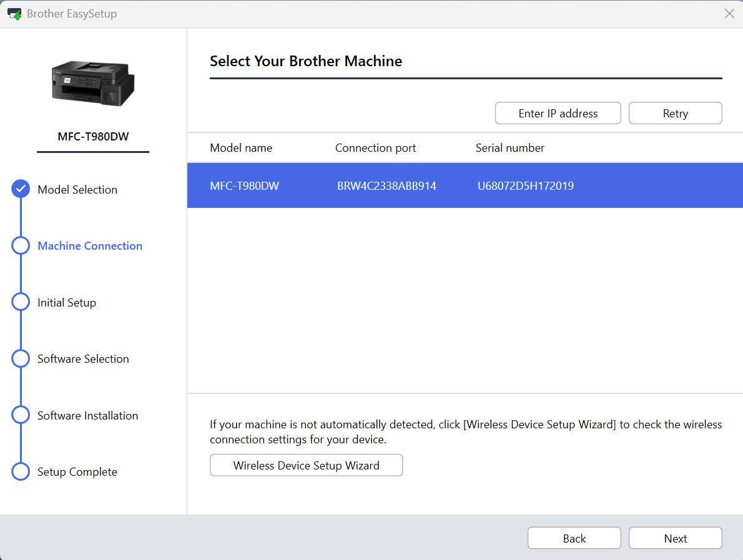Click the Machine Connection step label
Viewport: 743px width, 560px height.
90,245
